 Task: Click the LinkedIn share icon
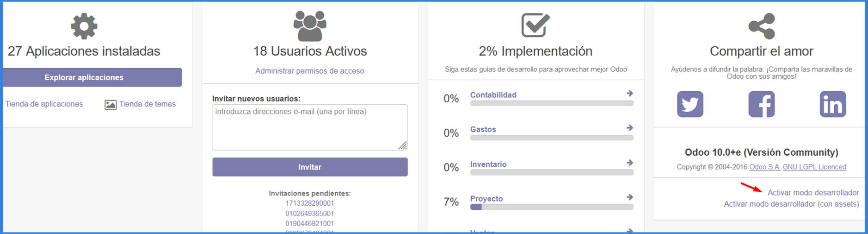tap(833, 104)
